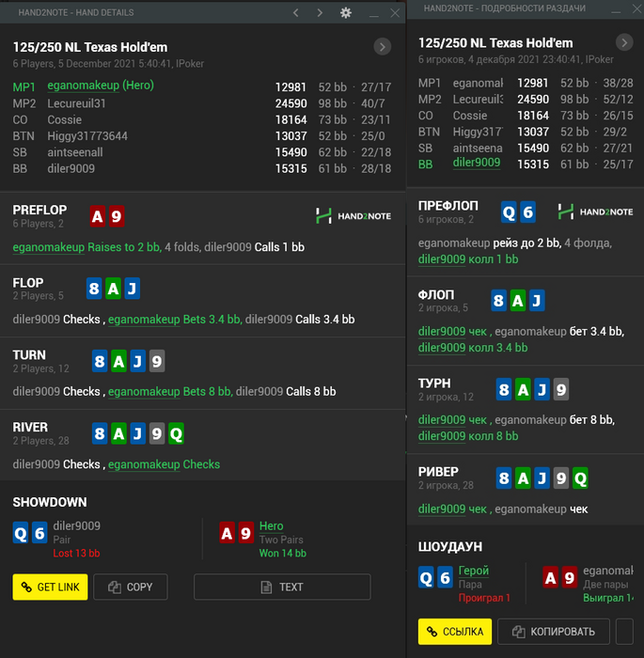Go to next hand in Hand Details window
The height and width of the screenshot is (658, 644).
320,13
